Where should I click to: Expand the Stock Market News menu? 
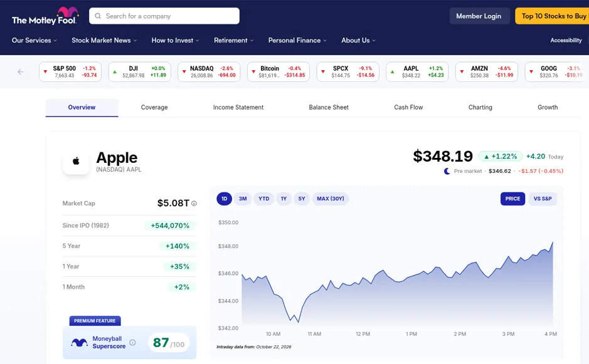pos(104,40)
